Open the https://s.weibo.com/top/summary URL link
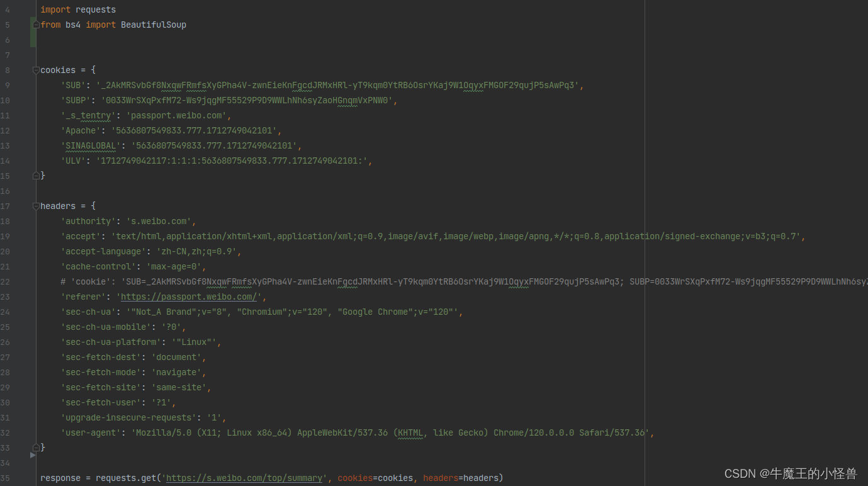The height and width of the screenshot is (486, 868). tap(244, 478)
